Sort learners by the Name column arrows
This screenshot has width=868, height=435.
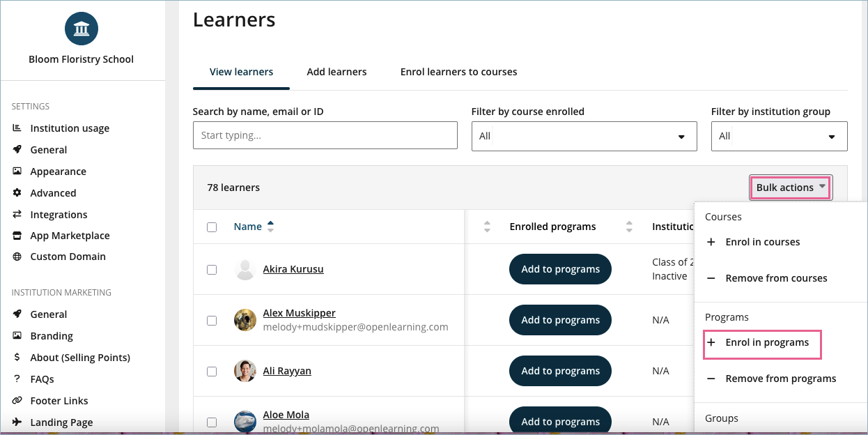click(x=270, y=227)
